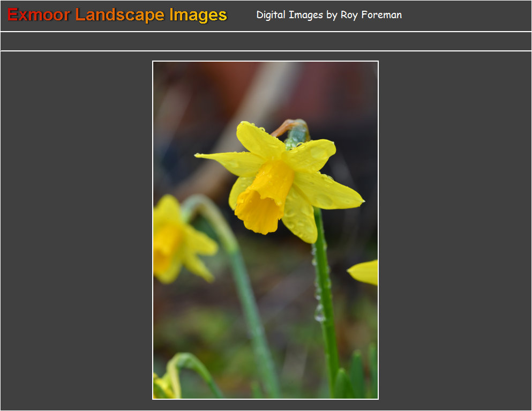The height and width of the screenshot is (411, 532).
Task: Click the word "Images" in the heading
Action: (x=198, y=15)
